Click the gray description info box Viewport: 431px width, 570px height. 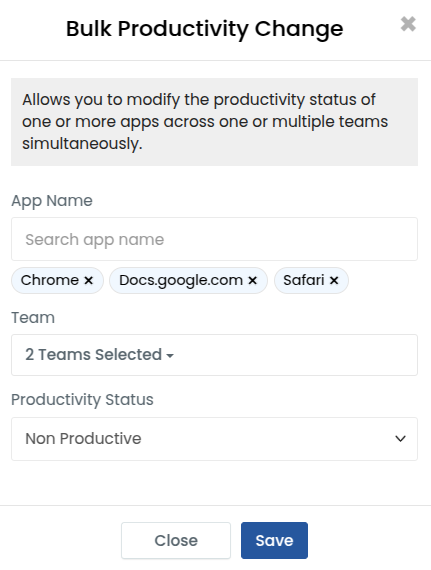click(214, 122)
